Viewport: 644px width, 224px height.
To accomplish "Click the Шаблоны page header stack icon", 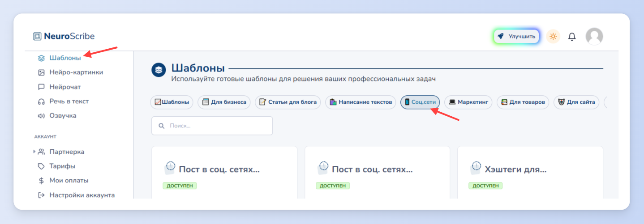I will (x=159, y=70).
